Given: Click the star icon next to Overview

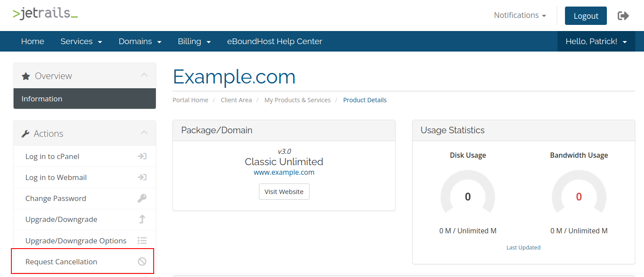Looking at the screenshot, I should (26, 76).
